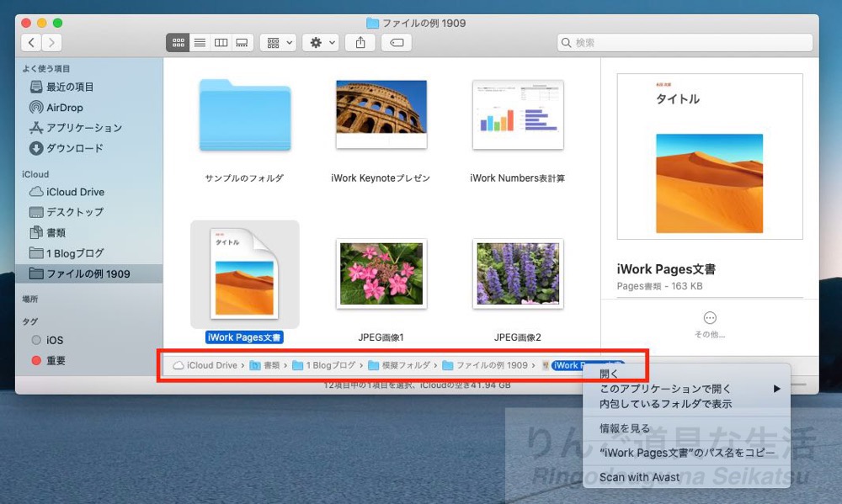Click the highlighted iWork Pages文書 name label

point(244,337)
